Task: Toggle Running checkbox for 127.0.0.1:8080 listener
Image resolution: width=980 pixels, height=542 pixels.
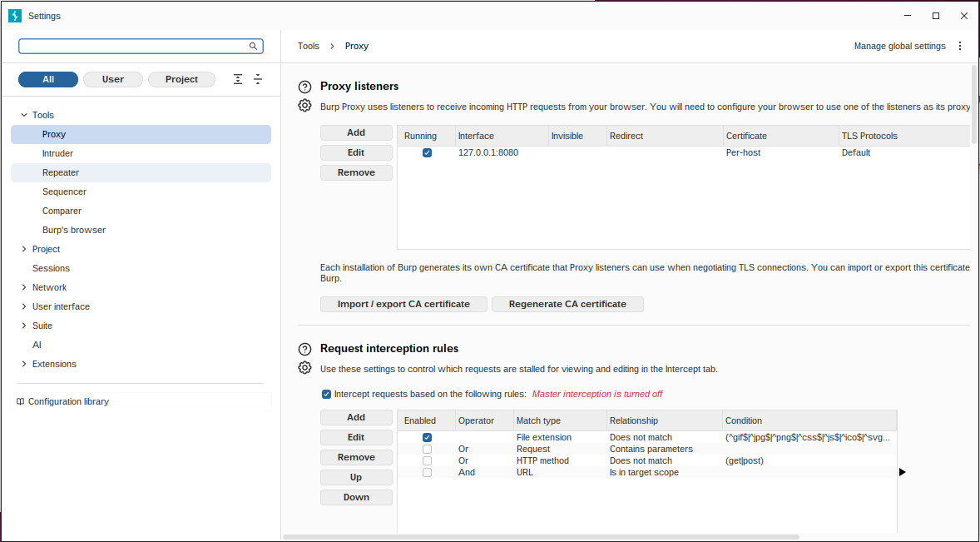Action: coord(427,152)
